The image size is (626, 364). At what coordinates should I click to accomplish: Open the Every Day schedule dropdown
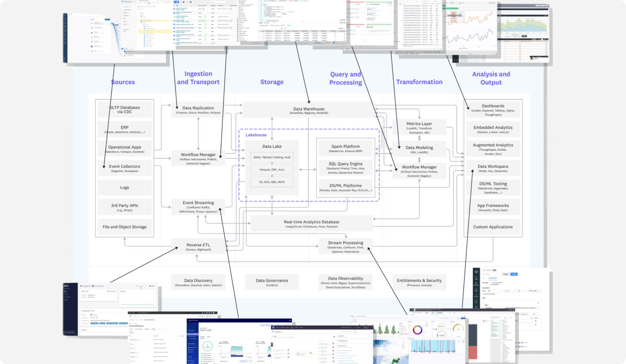point(495,291)
